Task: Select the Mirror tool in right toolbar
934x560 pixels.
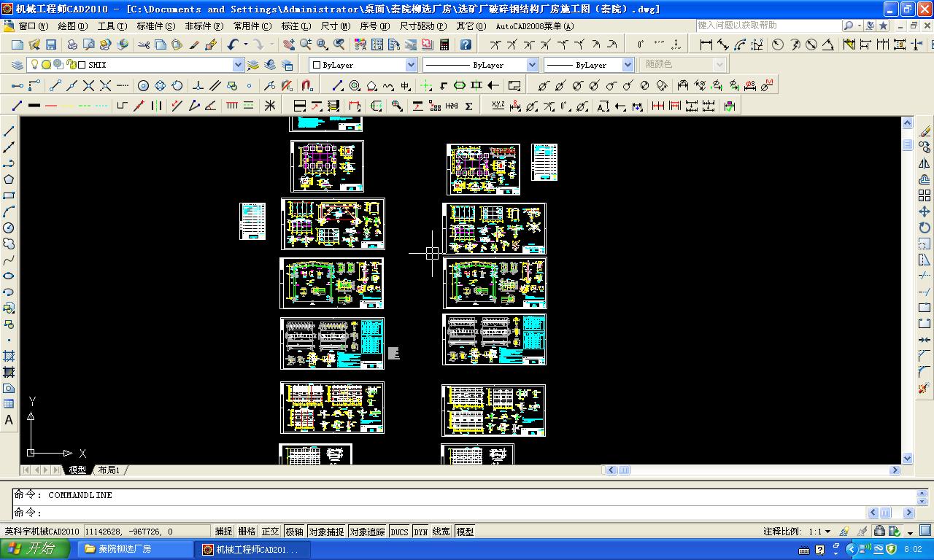Action: 925,163
